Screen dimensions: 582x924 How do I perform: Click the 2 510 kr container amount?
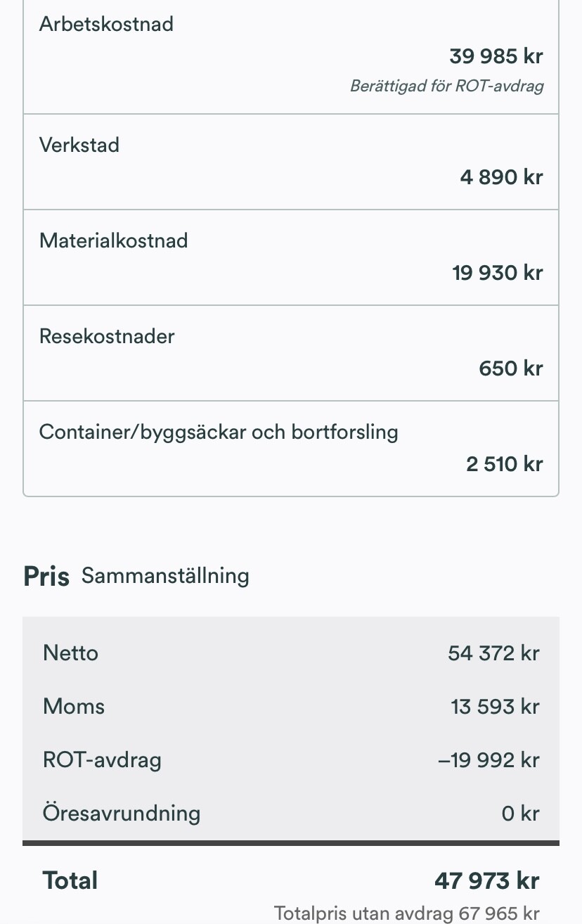[504, 464]
